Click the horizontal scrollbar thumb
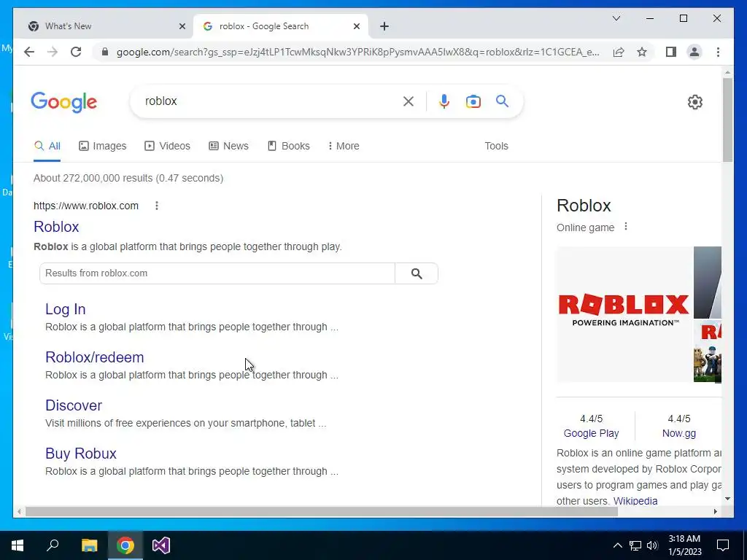The height and width of the screenshot is (560, 747). coord(322,511)
